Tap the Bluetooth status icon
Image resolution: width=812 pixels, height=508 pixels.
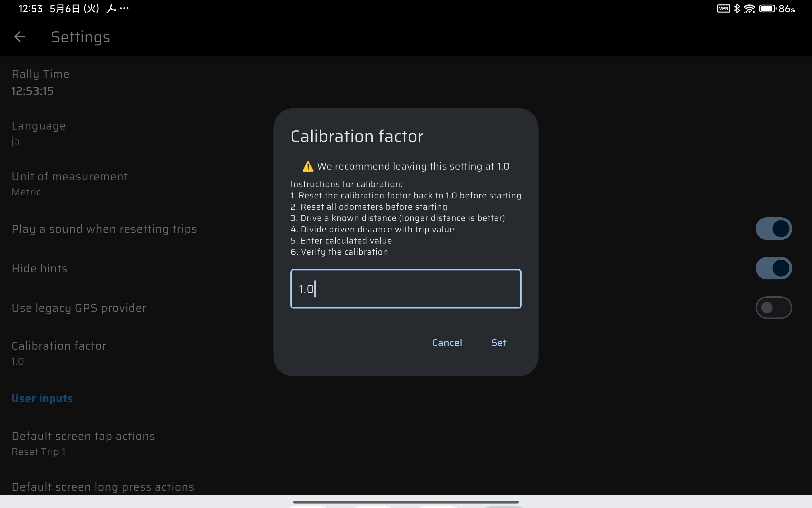[x=737, y=9]
